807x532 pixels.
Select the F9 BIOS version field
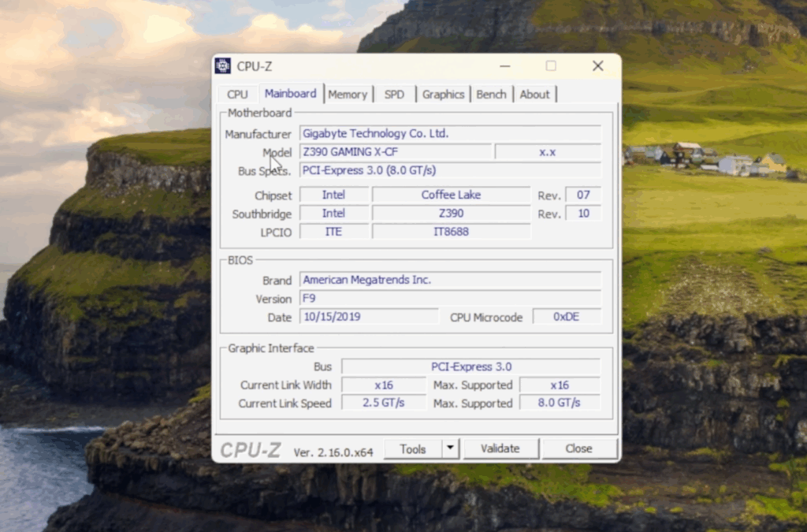click(450, 299)
